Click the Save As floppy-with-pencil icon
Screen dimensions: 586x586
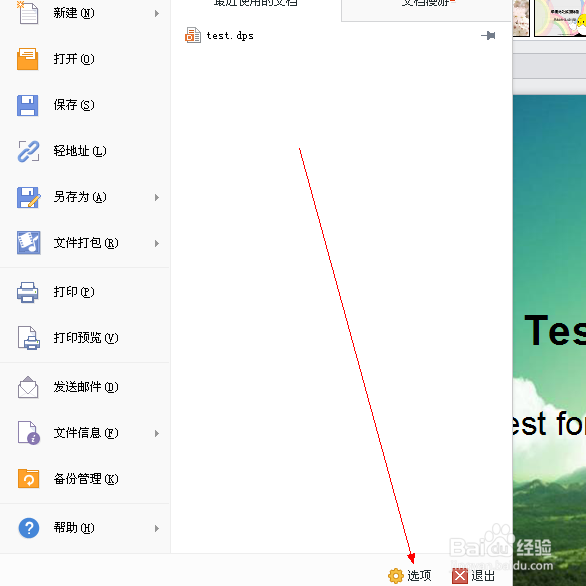click(x=28, y=197)
